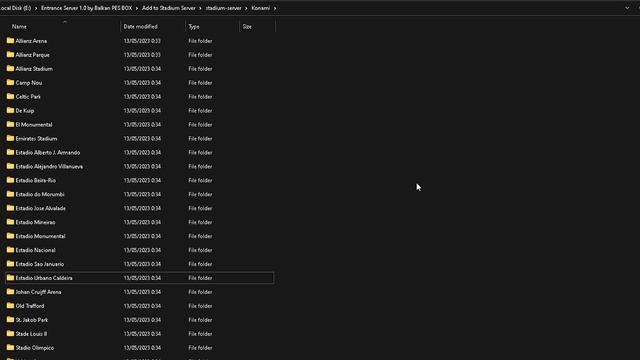Click De Kuip File folder type cell
The height and width of the screenshot is (360, 640).
click(200, 111)
